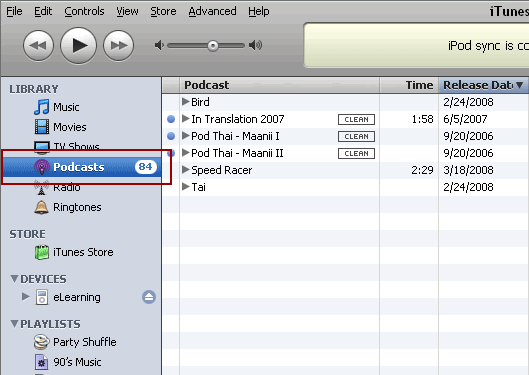Open the Advanced menu
529x375 pixels.
pos(212,11)
